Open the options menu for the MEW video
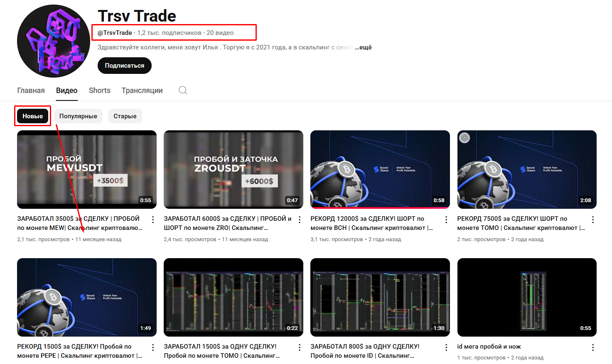Screen dimensions: 612x364 [x=153, y=220]
